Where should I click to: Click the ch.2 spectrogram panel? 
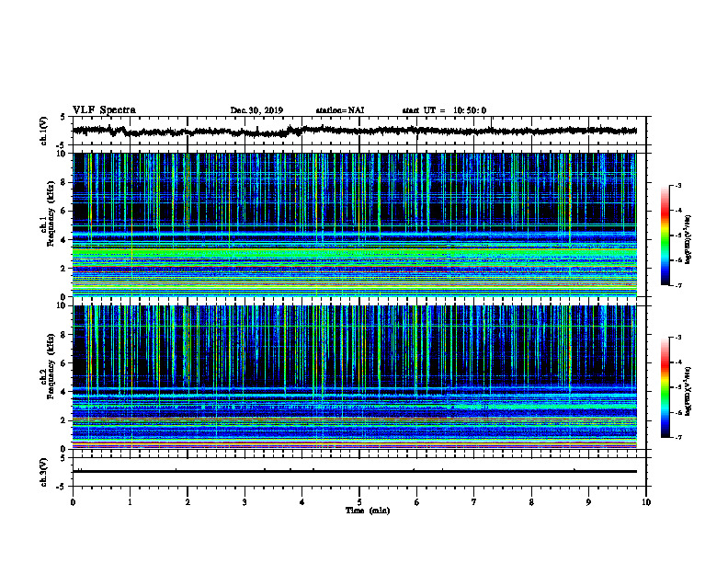pos(354,377)
